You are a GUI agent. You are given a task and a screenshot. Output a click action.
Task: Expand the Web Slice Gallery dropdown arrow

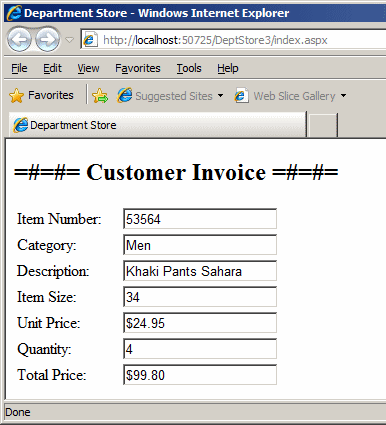[344, 96]
